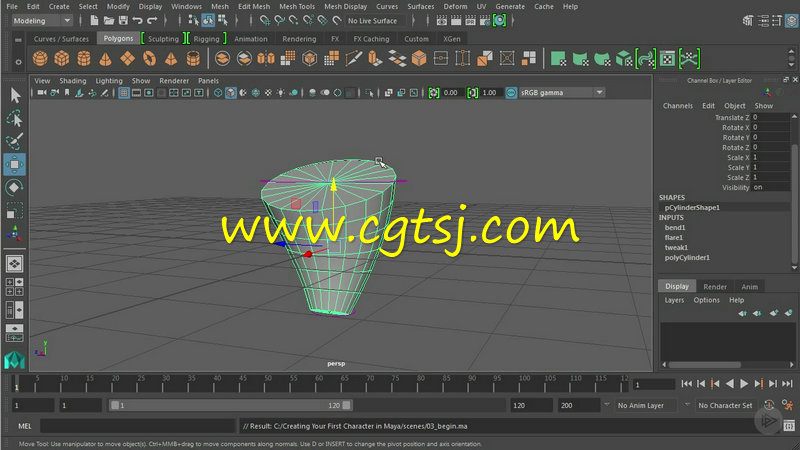Click the New Scene icon
The height and width of the screenshot is (450, 800).
click(x=94, y=20)
